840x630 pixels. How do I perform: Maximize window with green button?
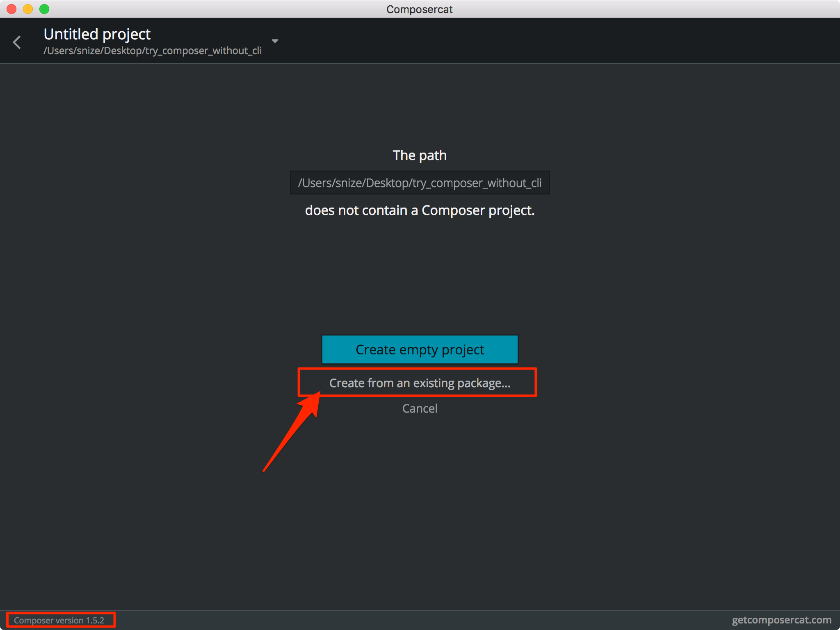pos(44,9)
